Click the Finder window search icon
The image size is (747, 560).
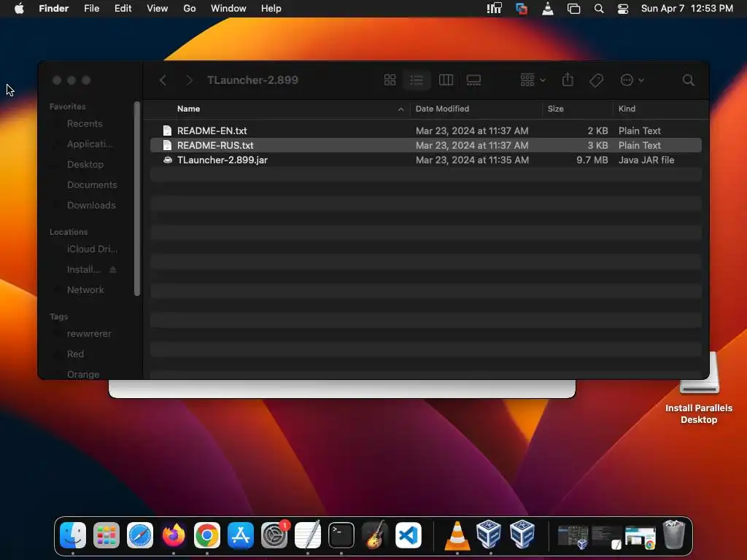(x=688, y=80)
